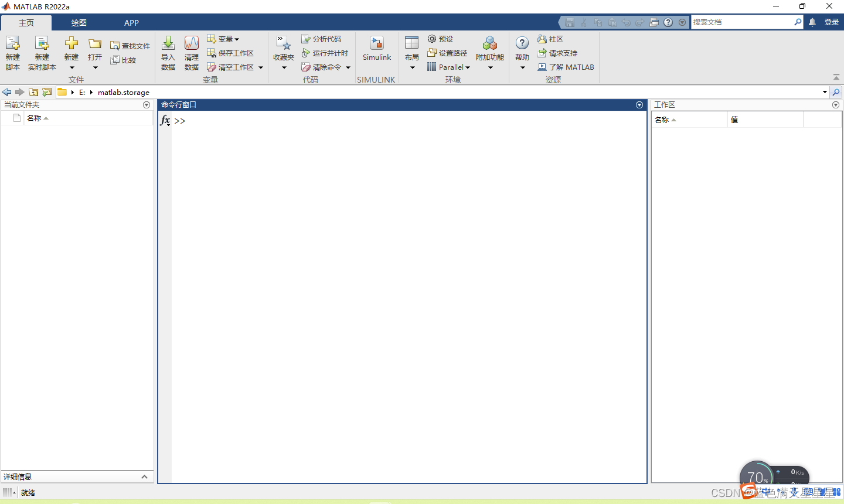
Task: Click Compare (比较) tool
Action: 124,60
